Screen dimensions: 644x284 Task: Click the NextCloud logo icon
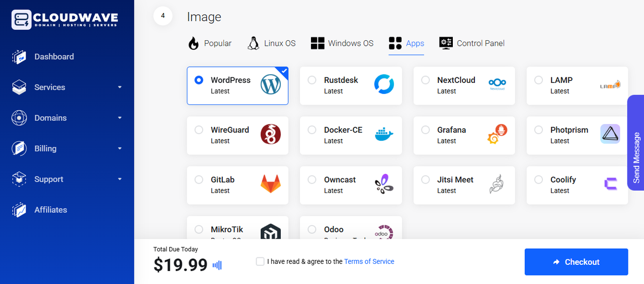pos(497,84)
